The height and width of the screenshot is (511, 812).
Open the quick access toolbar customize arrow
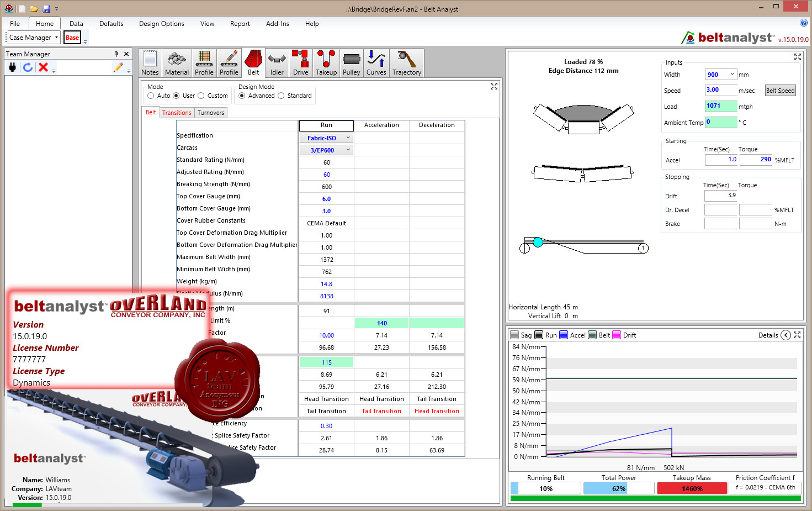[x=56, y=9]
